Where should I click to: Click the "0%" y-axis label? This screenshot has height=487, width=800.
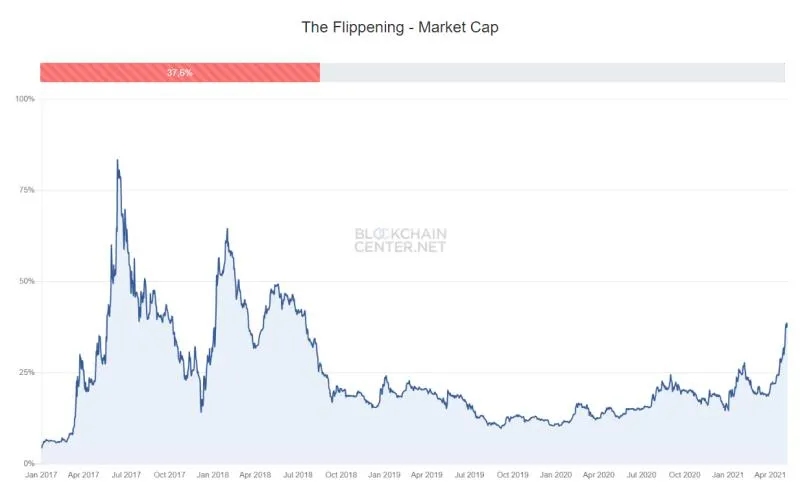coord(29,463)
